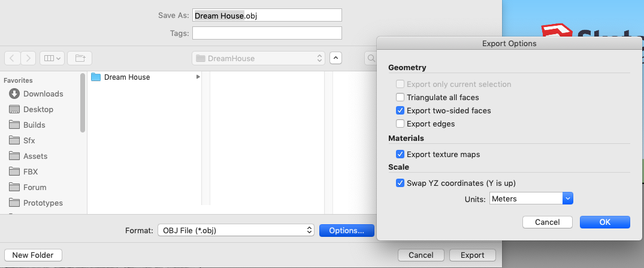Select the Dream House folder
This screenshot has width=644, height=268.
coord(126,77)
